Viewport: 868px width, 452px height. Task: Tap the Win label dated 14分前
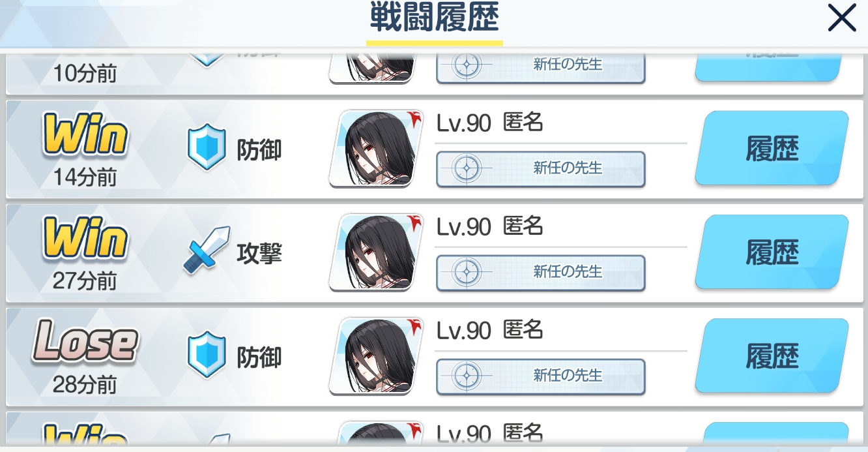coord(85,136)
